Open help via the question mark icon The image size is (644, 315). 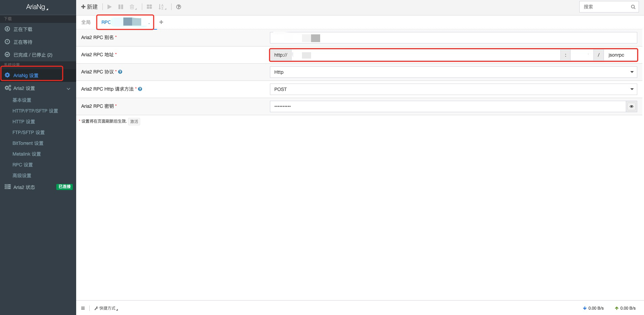coord(179,7)
